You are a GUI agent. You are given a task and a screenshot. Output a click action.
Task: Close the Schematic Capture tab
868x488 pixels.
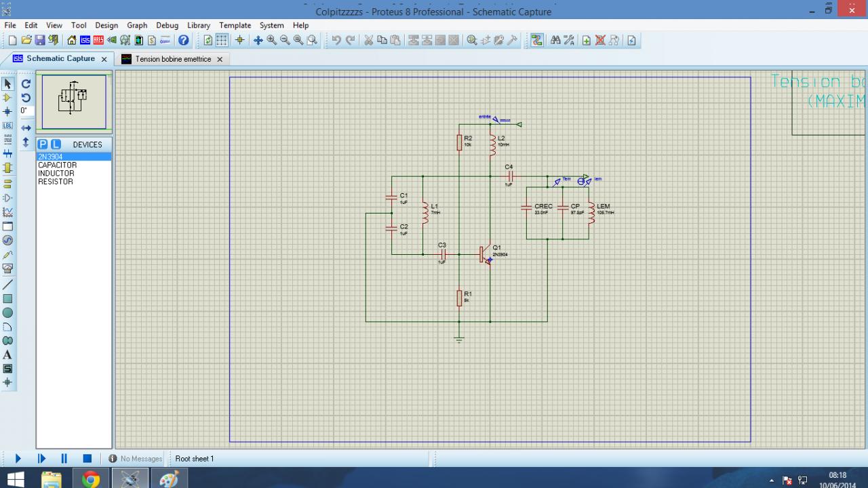104,59
